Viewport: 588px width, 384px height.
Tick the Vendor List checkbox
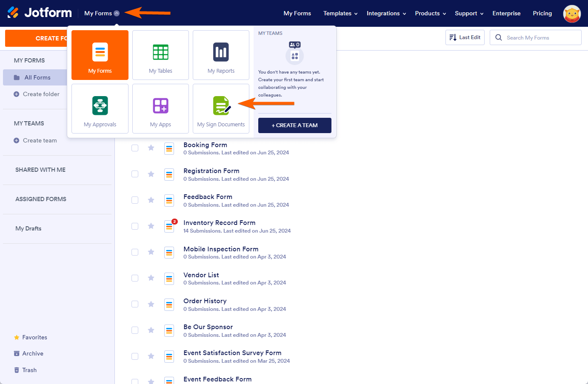point(135,278)
